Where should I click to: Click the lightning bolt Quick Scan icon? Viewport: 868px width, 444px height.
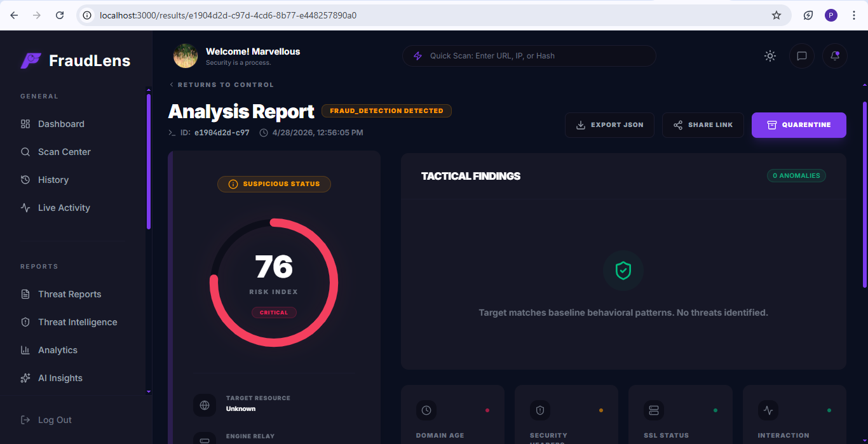point(417,56)
